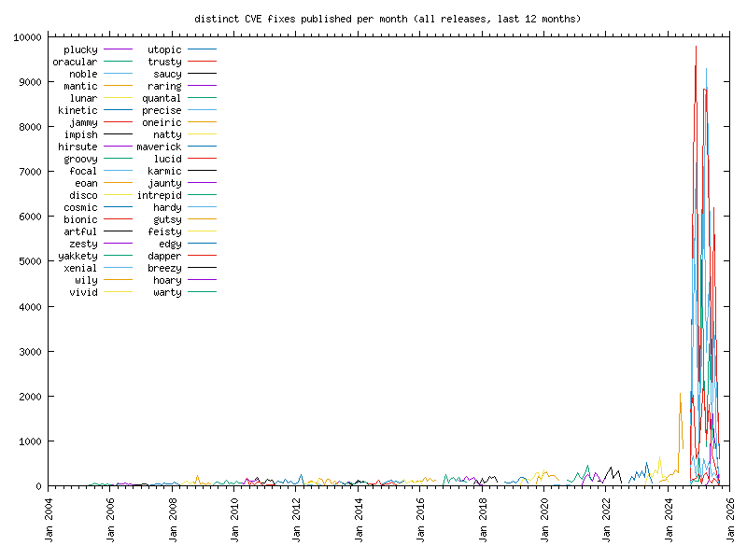Screen dimensions: 747x560
Task: Click the 'noble' legend entry
Action: 83,74
